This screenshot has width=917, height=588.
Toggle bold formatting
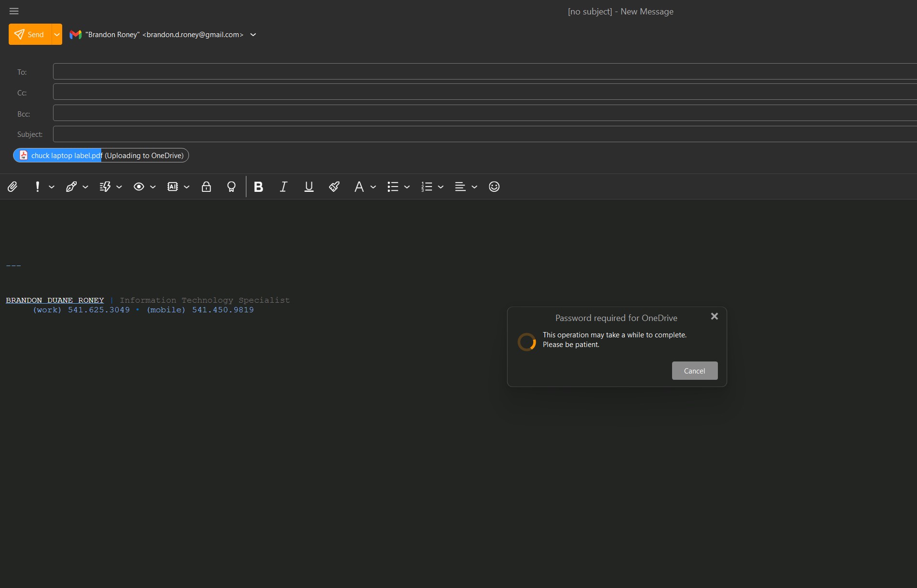tap(258, 187)
